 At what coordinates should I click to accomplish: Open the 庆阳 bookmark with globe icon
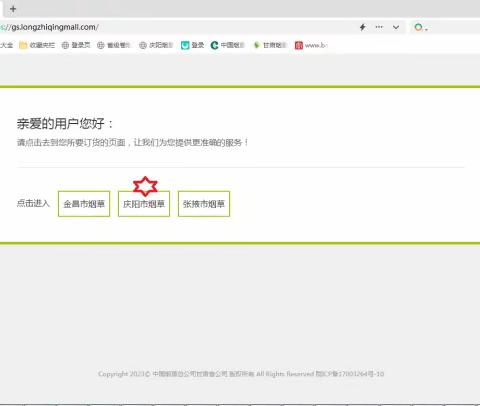156,45
